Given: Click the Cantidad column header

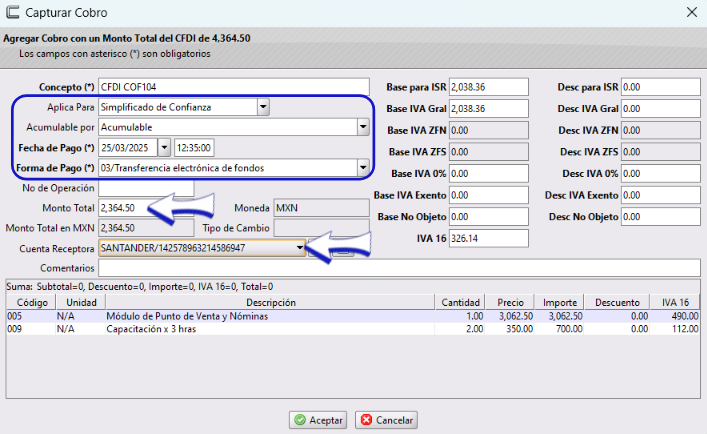Looking at the screenshot, I should (460, 302).
